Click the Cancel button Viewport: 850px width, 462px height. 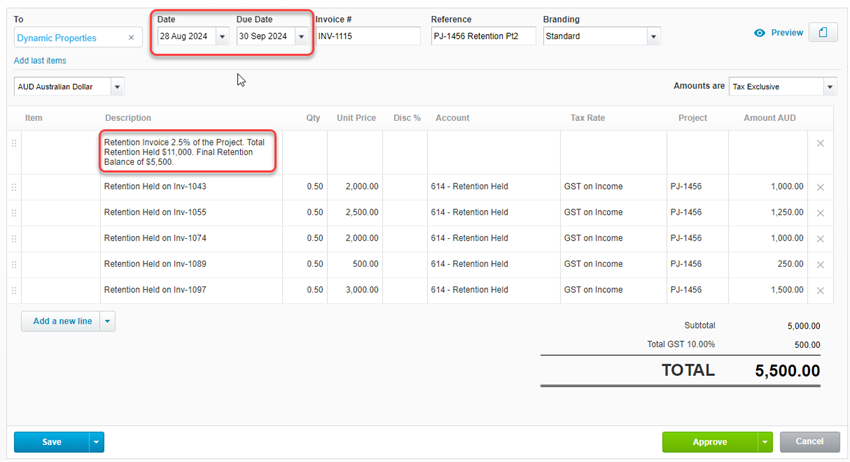809,441
